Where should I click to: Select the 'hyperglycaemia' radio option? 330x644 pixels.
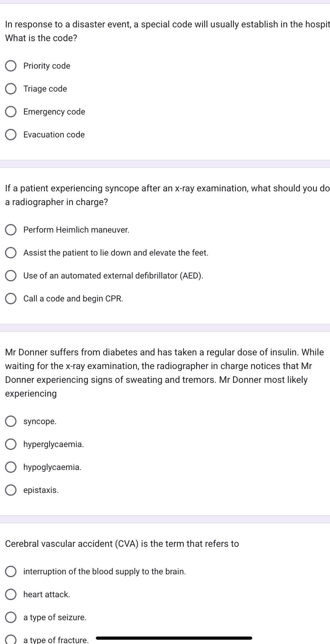(11, 444)
